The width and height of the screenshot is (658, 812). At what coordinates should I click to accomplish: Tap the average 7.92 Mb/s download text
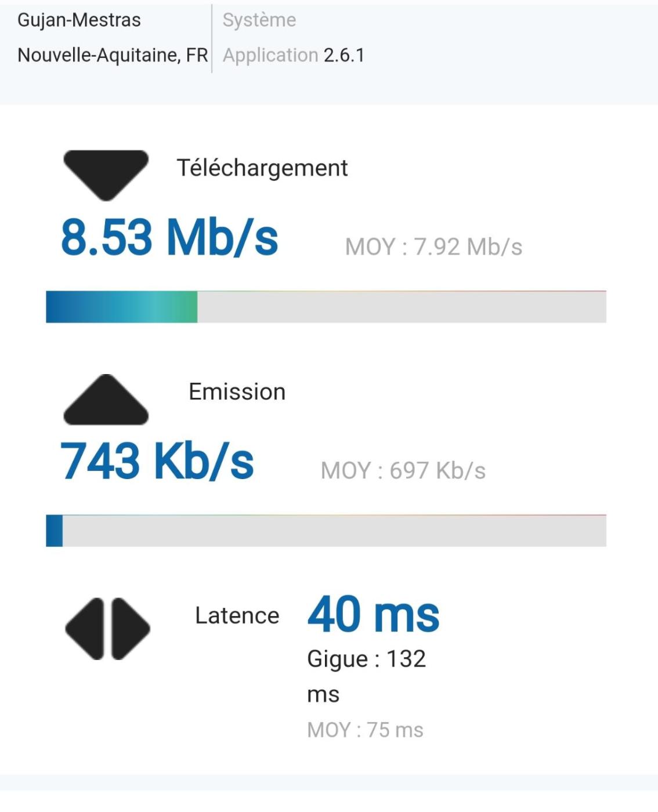point(433,247)
